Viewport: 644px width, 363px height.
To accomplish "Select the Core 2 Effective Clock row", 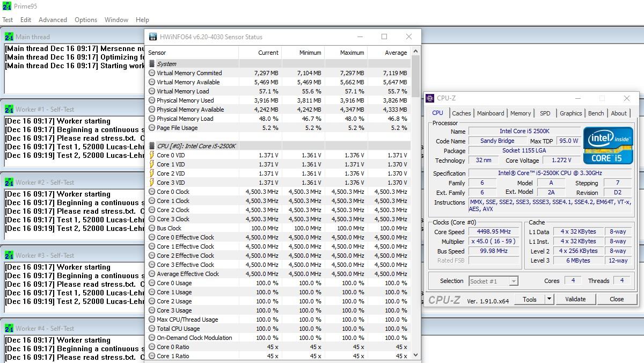I will pyautogui.click(x=278, y=256).
